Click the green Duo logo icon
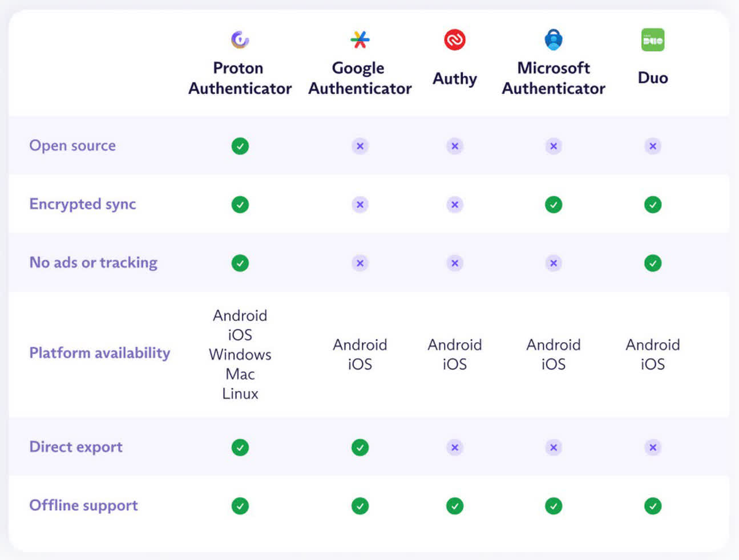Screen dimensions: 739x560 point(653,39)
